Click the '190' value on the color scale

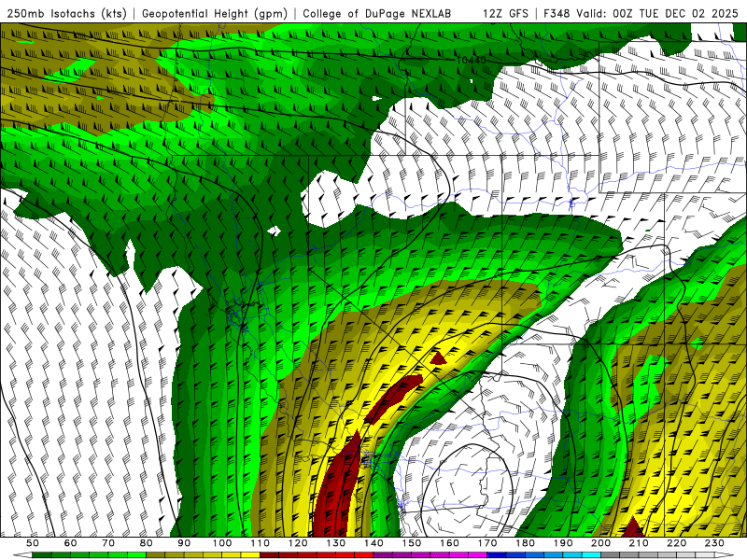563,543
